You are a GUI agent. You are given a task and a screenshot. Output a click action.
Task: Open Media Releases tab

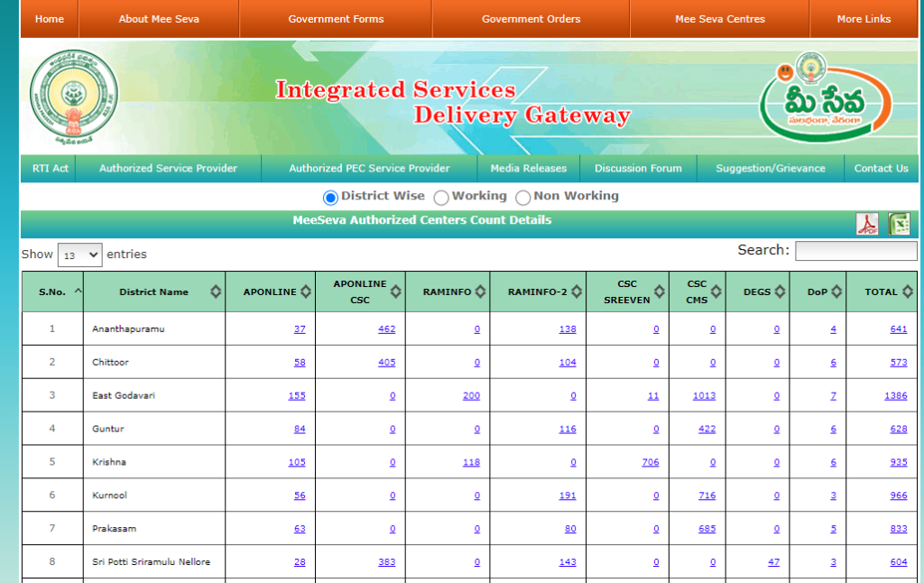pos(529,168)
